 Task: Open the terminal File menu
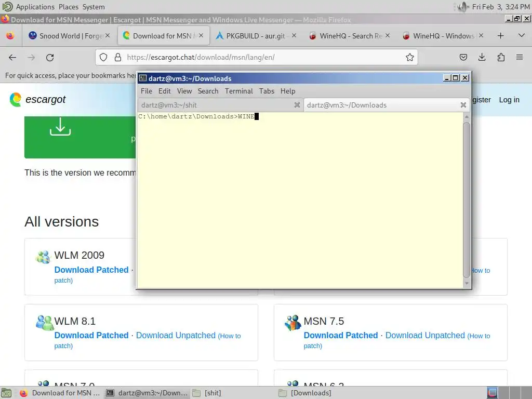[146, 91]
